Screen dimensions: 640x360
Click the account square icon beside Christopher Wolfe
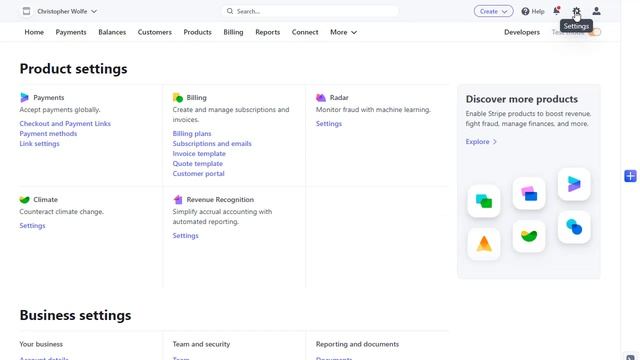click(27, 11)
